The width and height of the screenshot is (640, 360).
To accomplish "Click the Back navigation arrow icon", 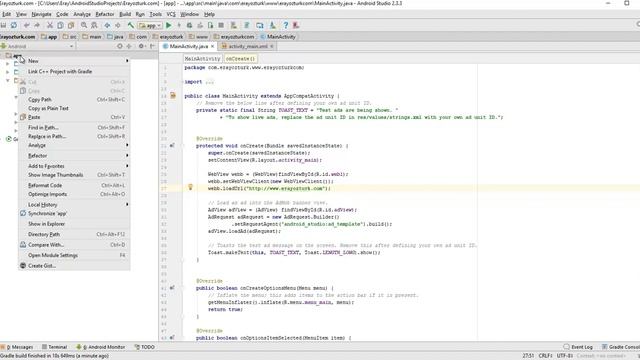I will tap(107, 25).
